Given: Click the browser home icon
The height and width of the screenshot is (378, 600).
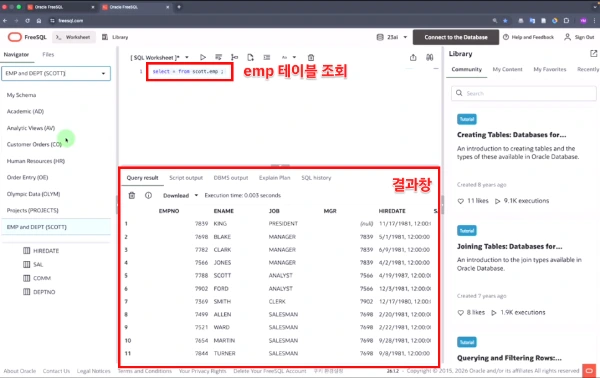Looking at the screenshot, I should pos(39,21).
